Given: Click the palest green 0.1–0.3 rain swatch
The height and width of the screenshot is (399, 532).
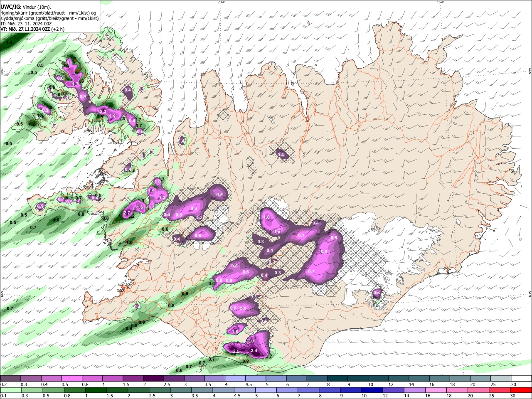Looking at the screenshot, I should click(10, 390).
